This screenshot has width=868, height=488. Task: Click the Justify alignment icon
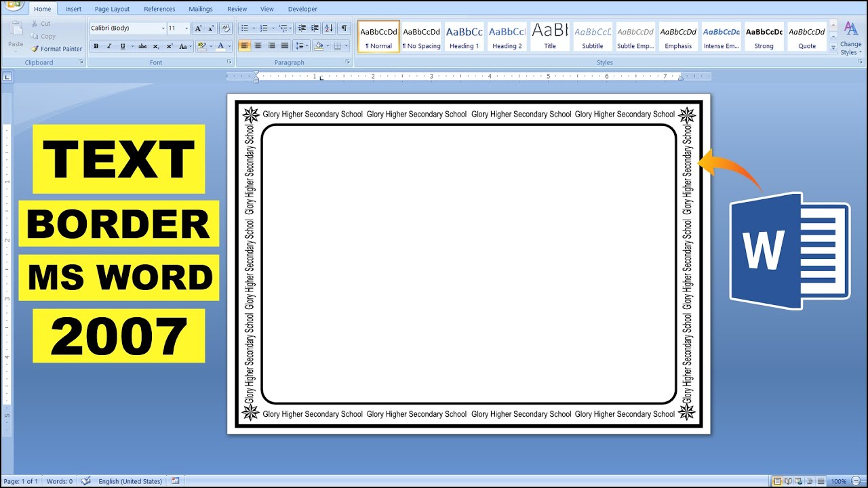[284, 46]
